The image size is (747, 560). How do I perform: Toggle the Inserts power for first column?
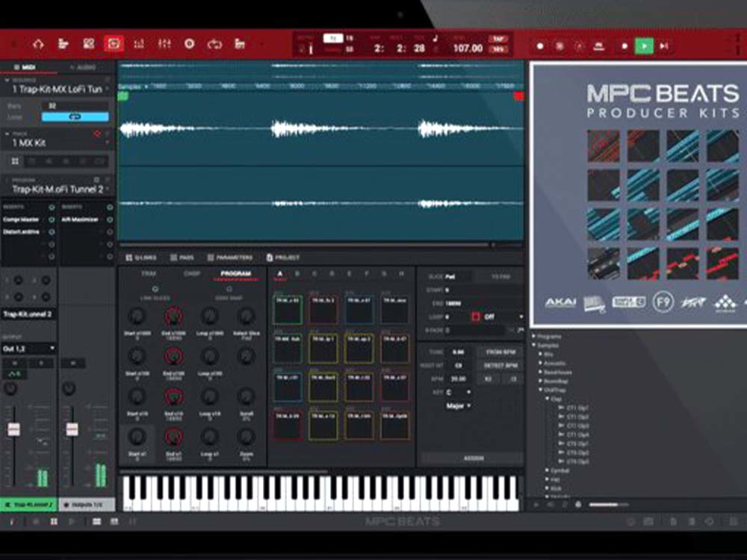coord(52,207)
